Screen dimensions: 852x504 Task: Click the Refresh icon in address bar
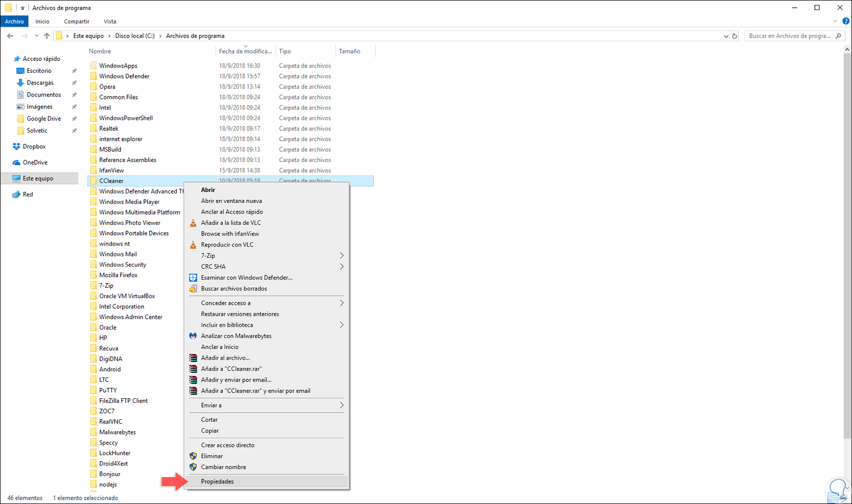pyautogui.click(x=735, y=36)
